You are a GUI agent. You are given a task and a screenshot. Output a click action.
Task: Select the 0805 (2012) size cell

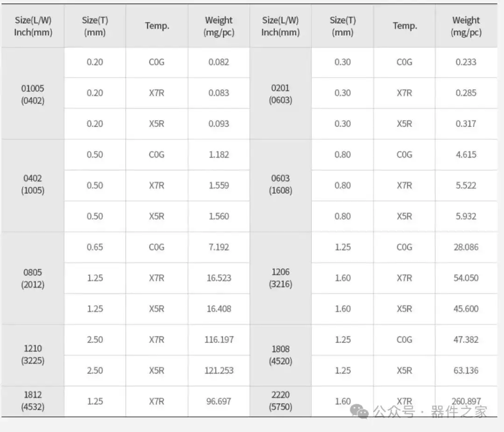(33, 278)
